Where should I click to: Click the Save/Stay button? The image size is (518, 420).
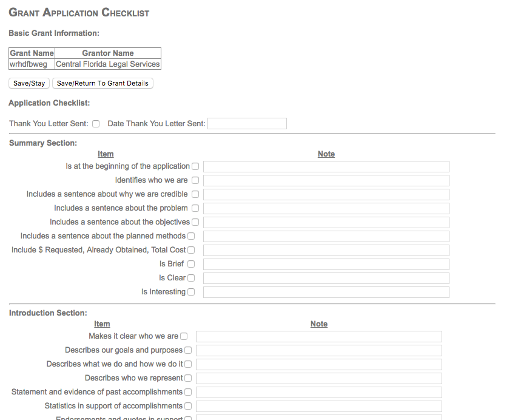29,83
